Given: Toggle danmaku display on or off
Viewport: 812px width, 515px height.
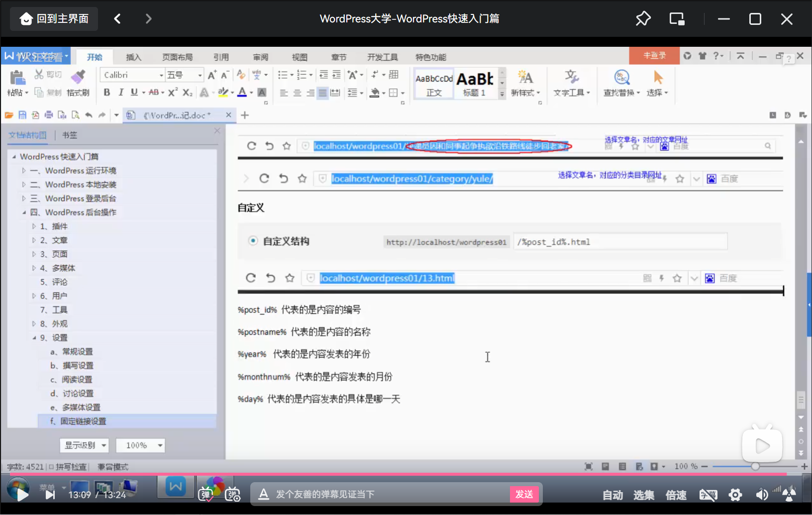Looking at the screenshot, I should [205, 495].
